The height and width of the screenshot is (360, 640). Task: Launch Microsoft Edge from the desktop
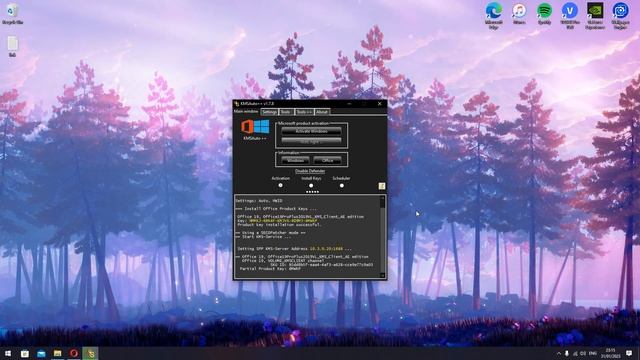493,16
